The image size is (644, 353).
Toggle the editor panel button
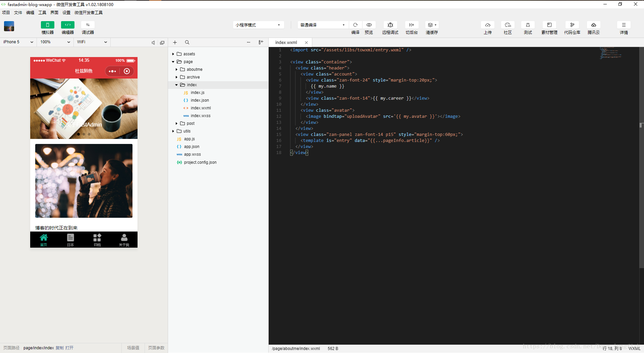tap(68, 25)
